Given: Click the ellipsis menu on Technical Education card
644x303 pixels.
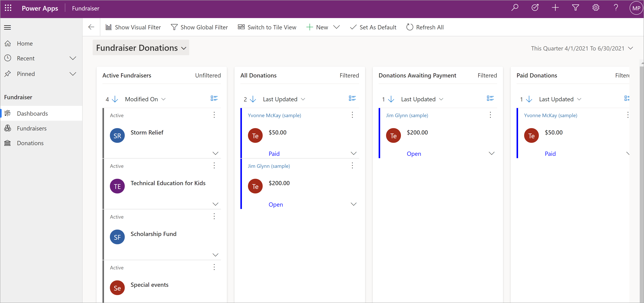Looking at the screenshot, I should (x=215, y=165).
